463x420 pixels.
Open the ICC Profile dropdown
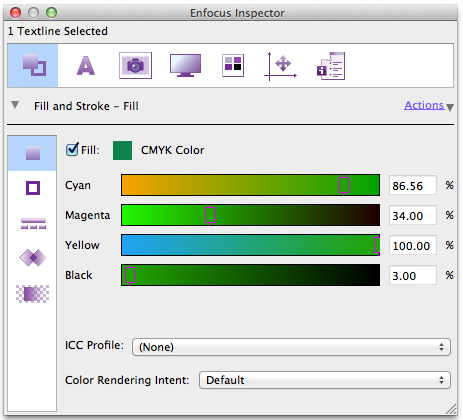[x=291, y=347]
